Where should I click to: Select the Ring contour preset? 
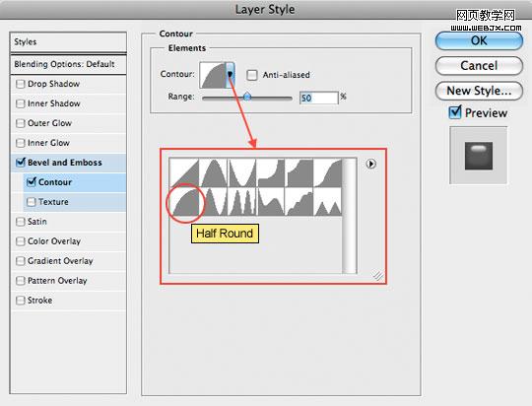[x=213, y=202]
